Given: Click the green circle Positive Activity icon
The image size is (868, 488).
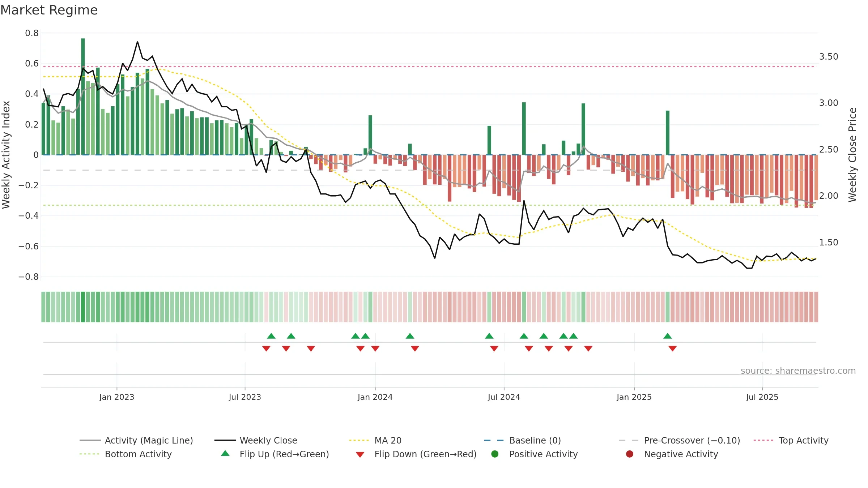Looking at the screenshot, I should [495, 454].
